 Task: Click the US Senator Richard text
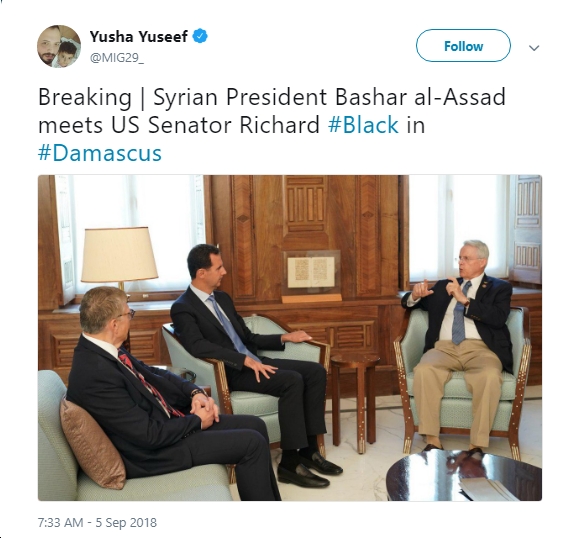click(x=215, y=125)
